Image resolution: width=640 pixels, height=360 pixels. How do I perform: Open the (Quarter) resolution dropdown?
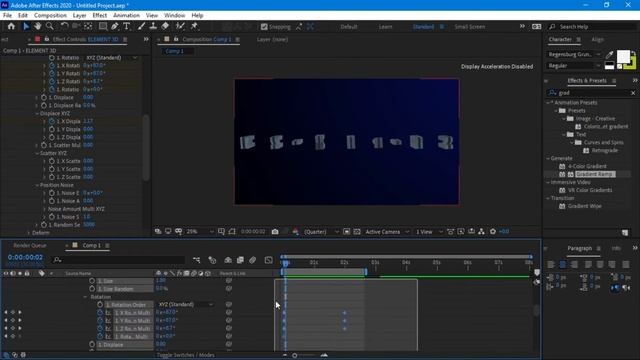click(321, 232)
